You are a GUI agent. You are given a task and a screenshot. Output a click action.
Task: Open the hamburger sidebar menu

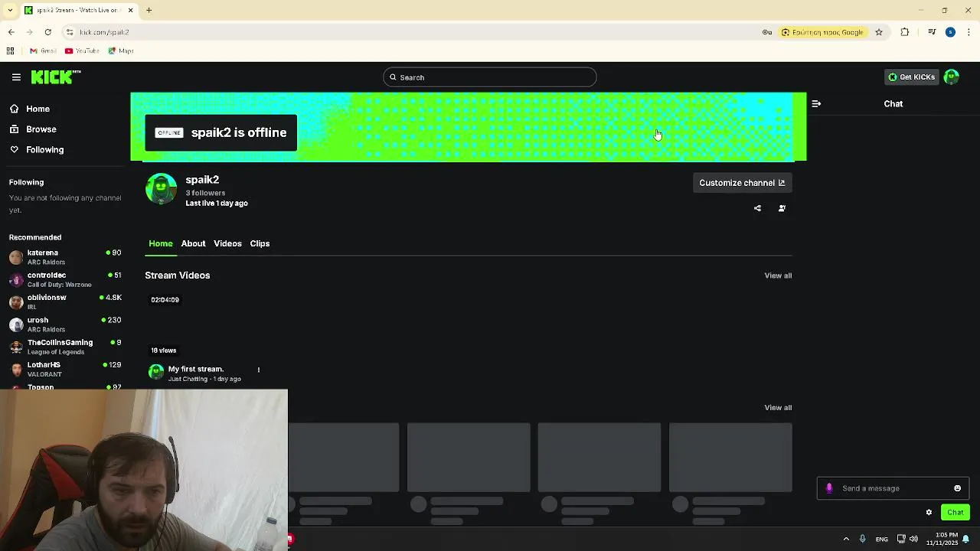click(16, 77)
